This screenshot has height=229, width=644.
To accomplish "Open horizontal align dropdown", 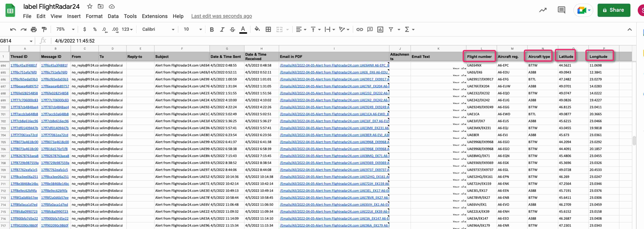I will click(x=301, y=29).
